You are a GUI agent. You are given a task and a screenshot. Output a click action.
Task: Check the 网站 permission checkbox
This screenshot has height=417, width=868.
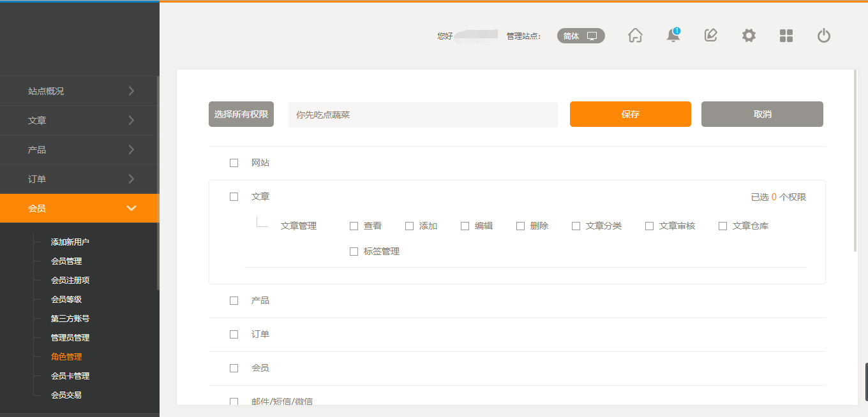tap(234, 163)
